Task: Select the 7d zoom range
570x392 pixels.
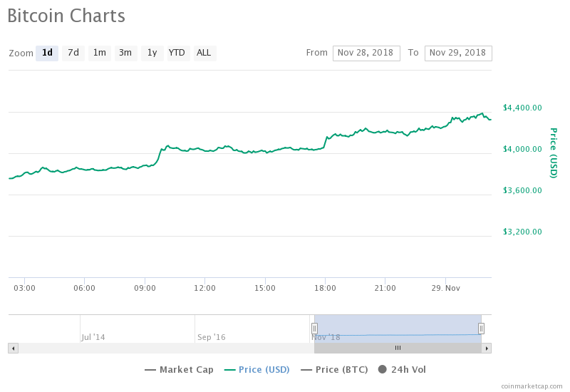Action: coord(73,53)
